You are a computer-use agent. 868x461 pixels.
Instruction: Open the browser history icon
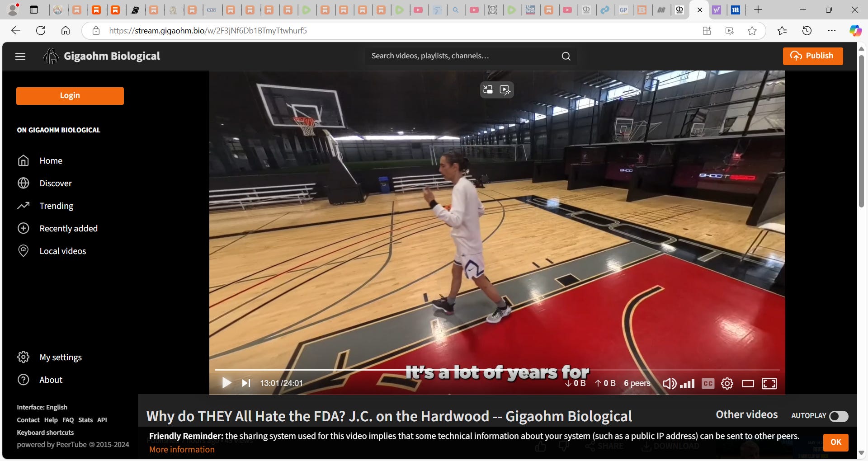807,31
